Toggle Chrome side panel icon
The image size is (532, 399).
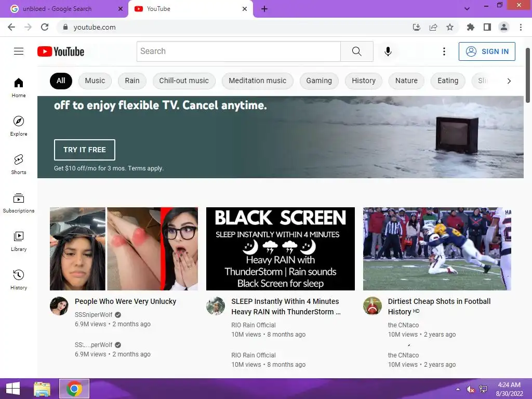(487, 27)
